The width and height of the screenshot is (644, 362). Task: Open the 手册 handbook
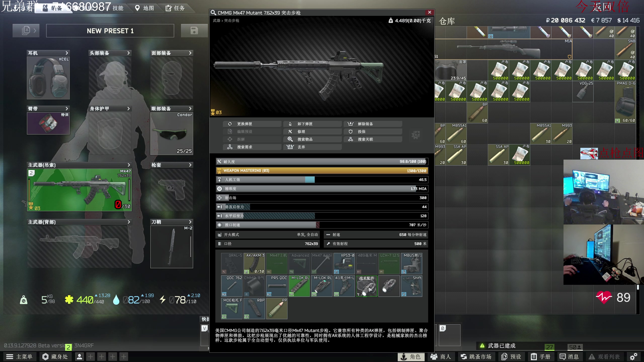pos(541,356)
